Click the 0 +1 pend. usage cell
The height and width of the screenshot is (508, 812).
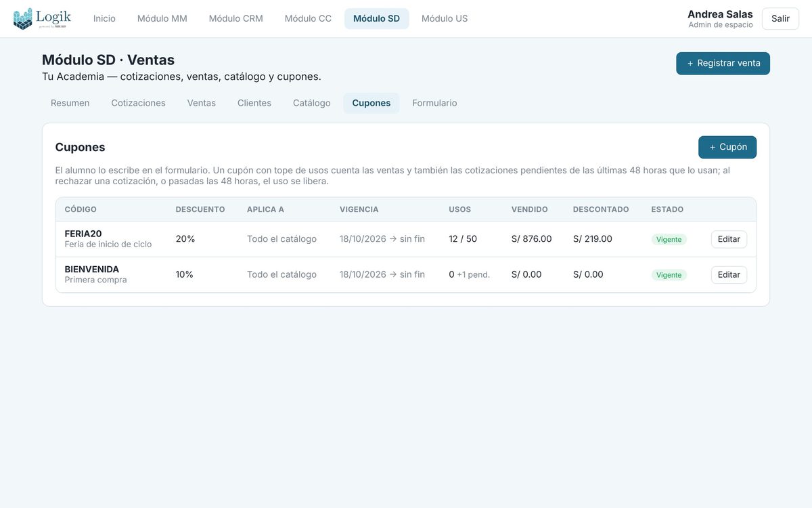(470, 274)
